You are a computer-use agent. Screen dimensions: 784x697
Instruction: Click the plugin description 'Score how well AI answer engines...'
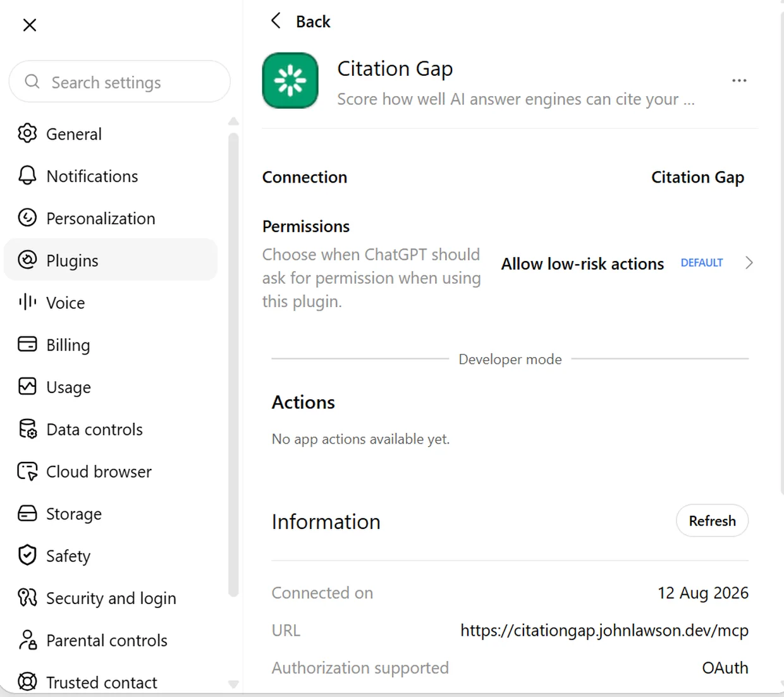click(x=516, y=99)
